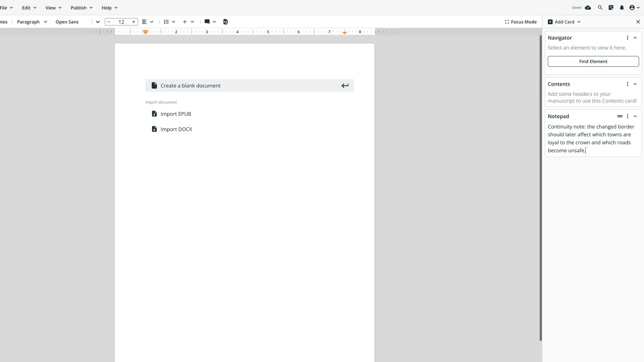Expand the line spacing options arrow
The image size is (644, 362).
click(x=173, y=22)
